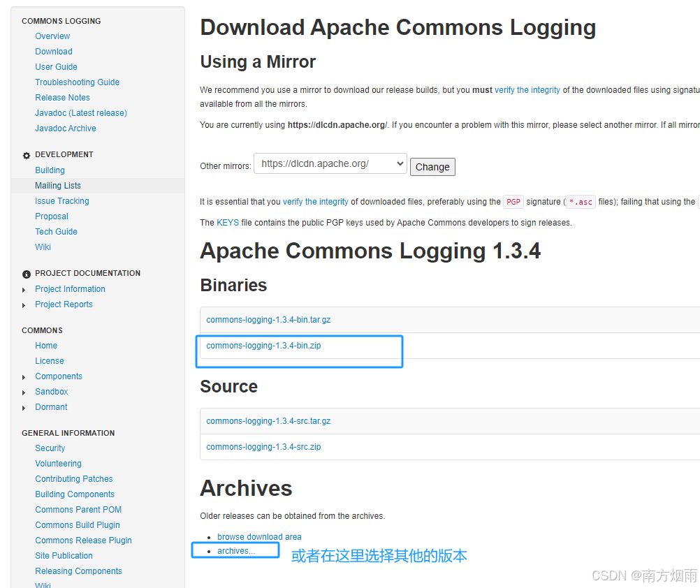Screen dimensions: 700x588
Task: Click the gear icon beside DEVELOPMENT heading
Action: click(x=26, y=154)
